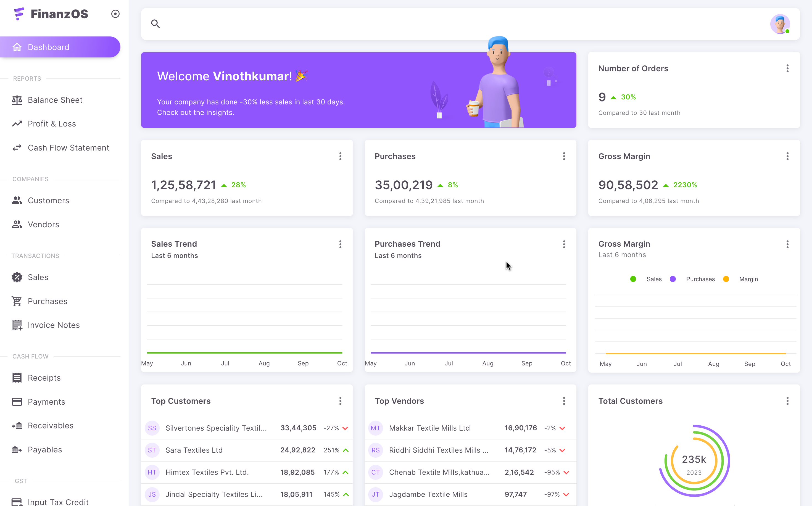This screenshot has height=506, width=812.
Task: Toggle the sidebar pin radio icon
Action: point(115,14)
